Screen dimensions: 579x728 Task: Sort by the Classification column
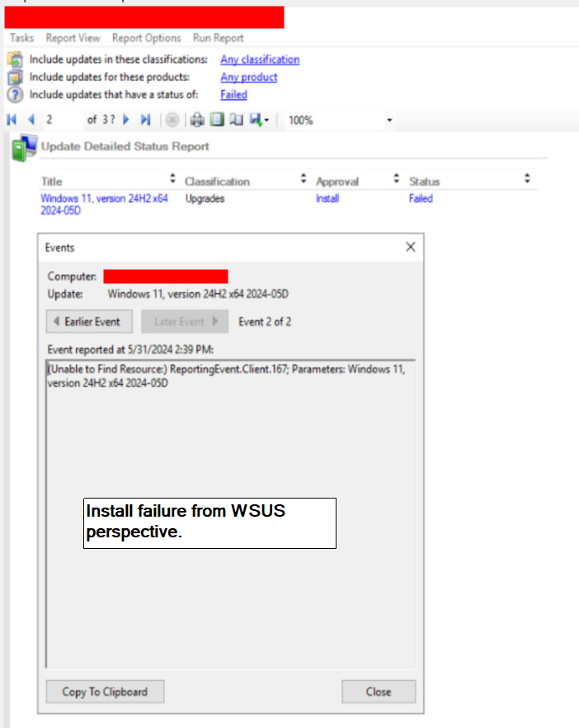(303, 178)
